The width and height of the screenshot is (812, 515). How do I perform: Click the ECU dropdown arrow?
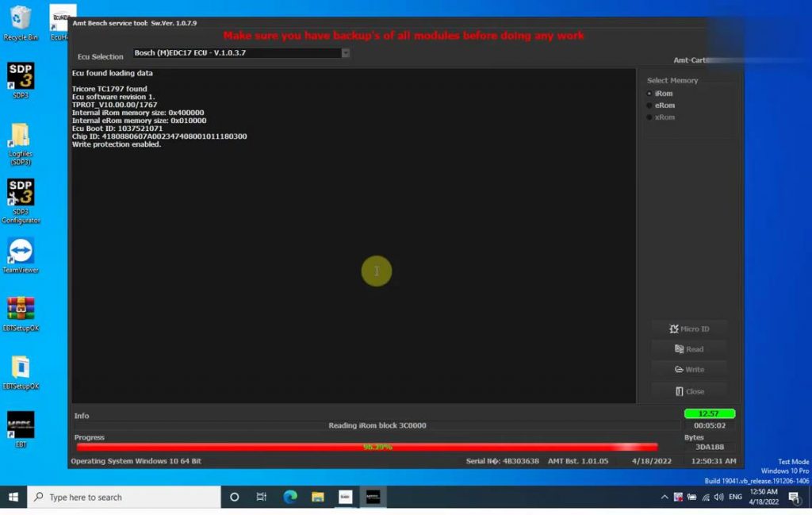344,53
